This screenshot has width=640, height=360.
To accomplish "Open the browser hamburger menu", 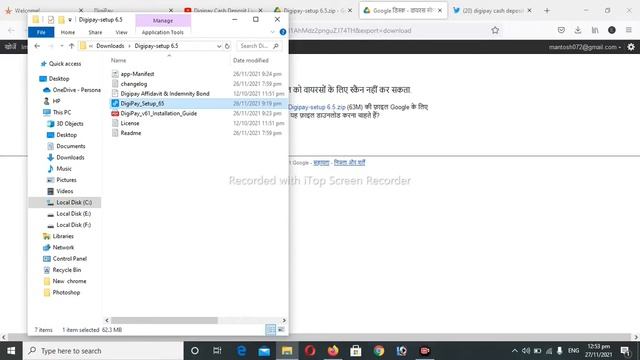I will (629, 30).
